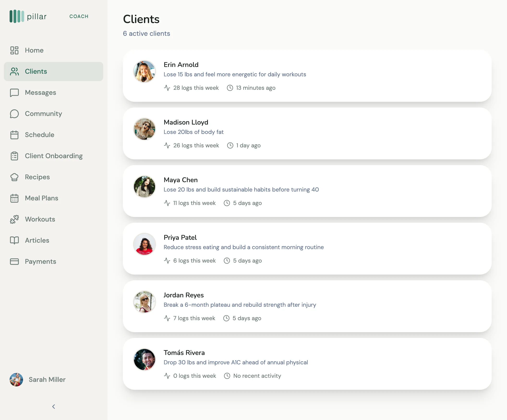Click the Payments card icon
Image resolution: width=507 pixels, height=420 pixels.
pos(14,262)
